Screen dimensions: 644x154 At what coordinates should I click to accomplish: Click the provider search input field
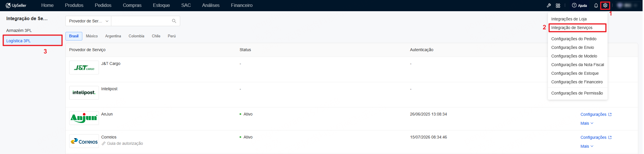coord(141,21)
